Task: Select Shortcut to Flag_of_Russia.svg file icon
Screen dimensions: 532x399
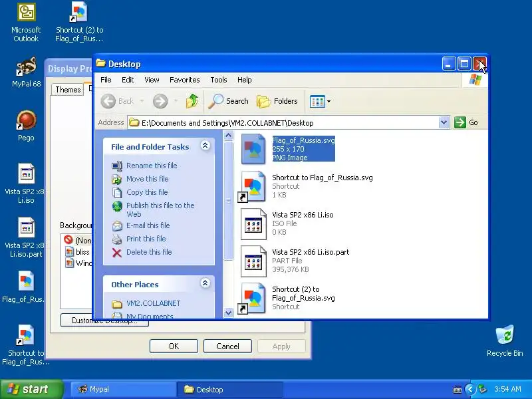Action: click(253, 186)
